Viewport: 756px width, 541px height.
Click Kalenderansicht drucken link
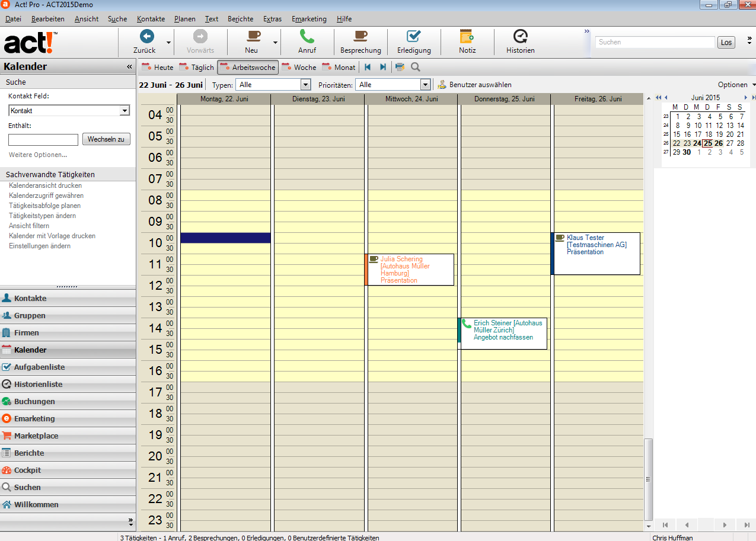(45, 185)
